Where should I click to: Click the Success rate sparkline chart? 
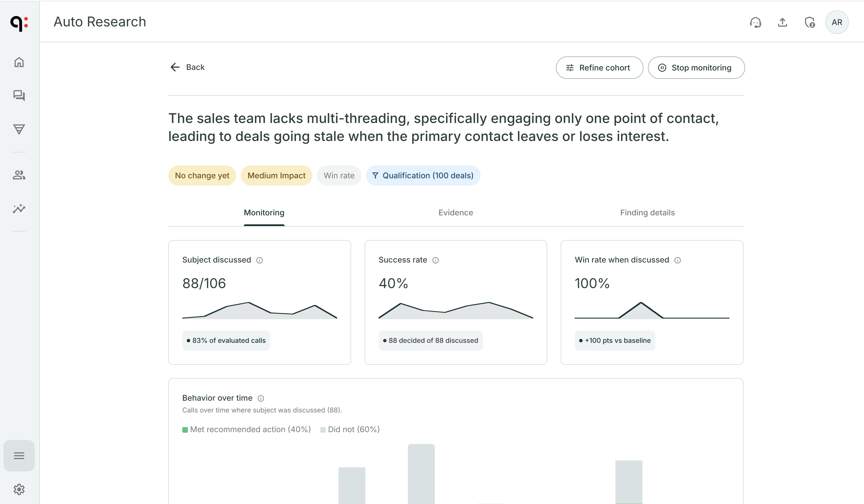[x=456, y=311]
